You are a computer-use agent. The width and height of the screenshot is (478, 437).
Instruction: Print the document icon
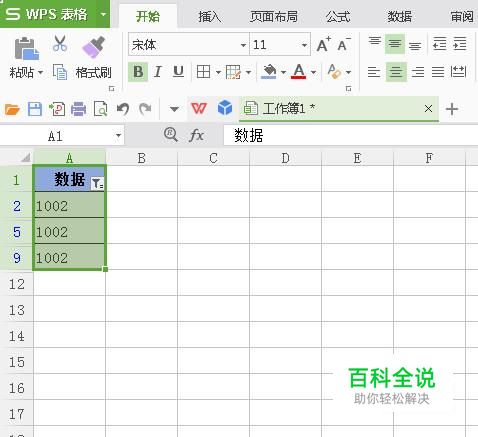[78, 109]
